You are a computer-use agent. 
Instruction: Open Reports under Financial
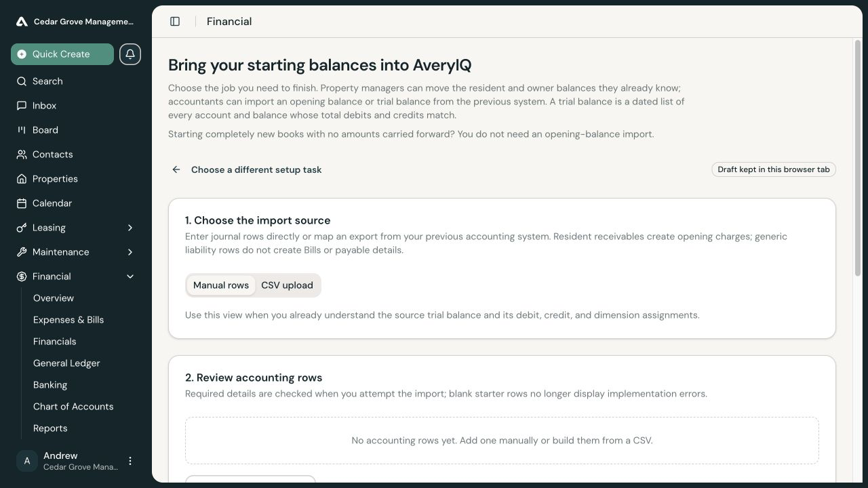click(50, 428)
